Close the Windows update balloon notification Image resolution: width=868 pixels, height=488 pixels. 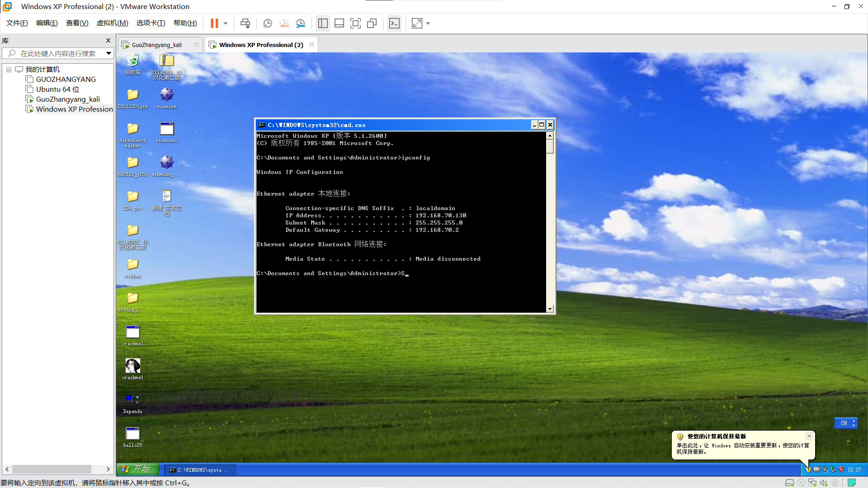[x=809, y=436]
